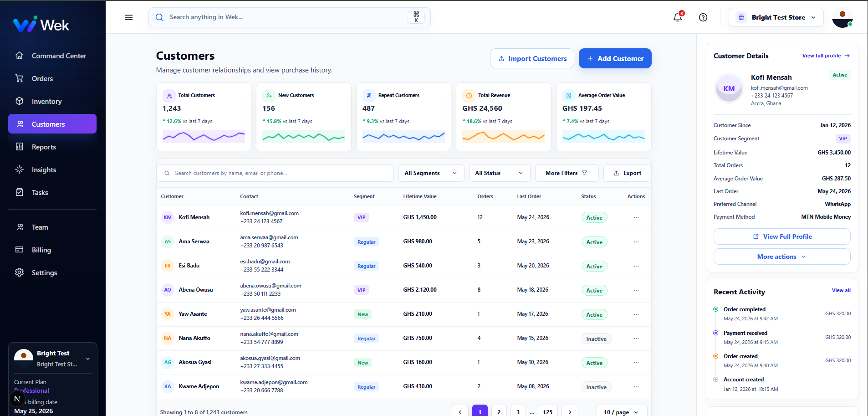This screenshot has height=416, width=868.
Task: Open the All Status dropdown
Action: point(499,173)
